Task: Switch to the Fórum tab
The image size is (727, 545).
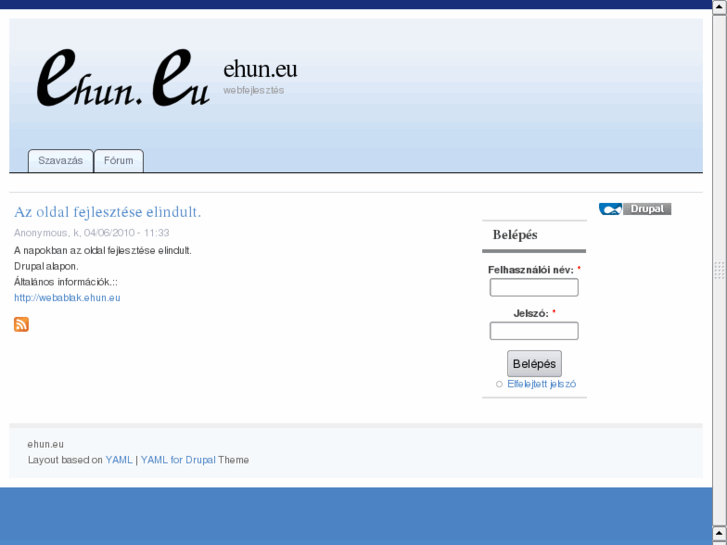Action: pyautogui.click(x=119, y=160)
